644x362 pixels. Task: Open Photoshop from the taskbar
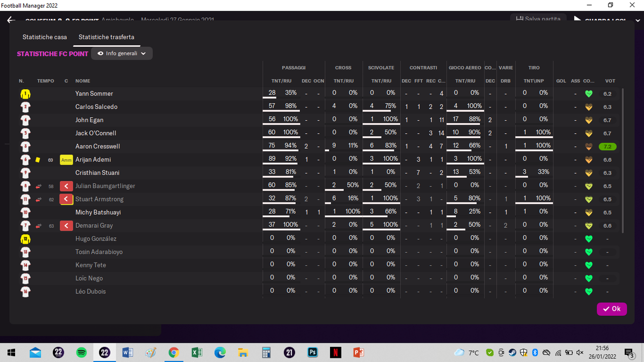coord(312,352)
